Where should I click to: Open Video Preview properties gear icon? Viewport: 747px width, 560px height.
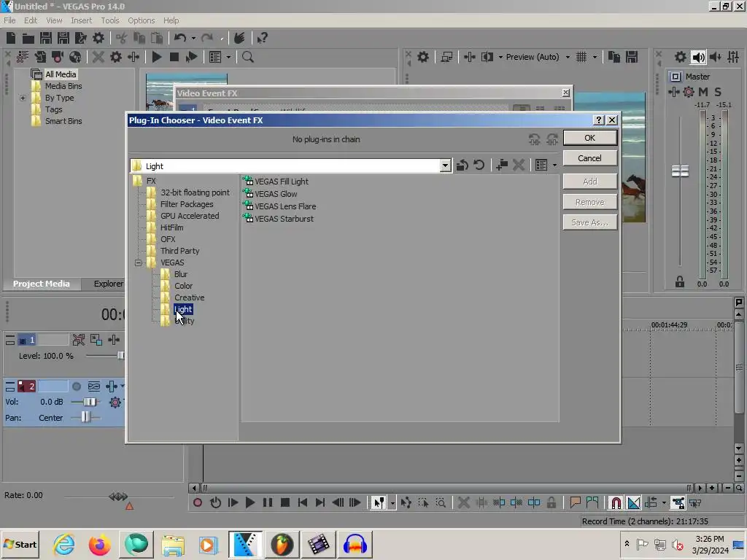click(x=423, y=57)
